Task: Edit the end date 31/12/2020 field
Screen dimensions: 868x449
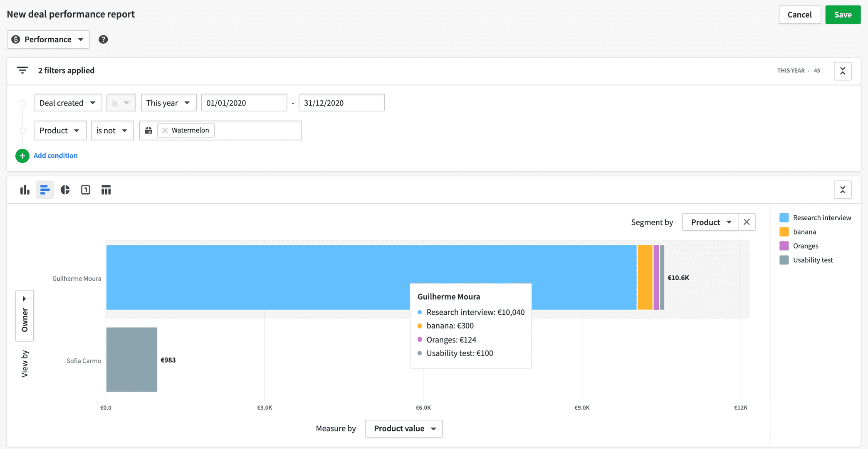Action: [341, 103]
